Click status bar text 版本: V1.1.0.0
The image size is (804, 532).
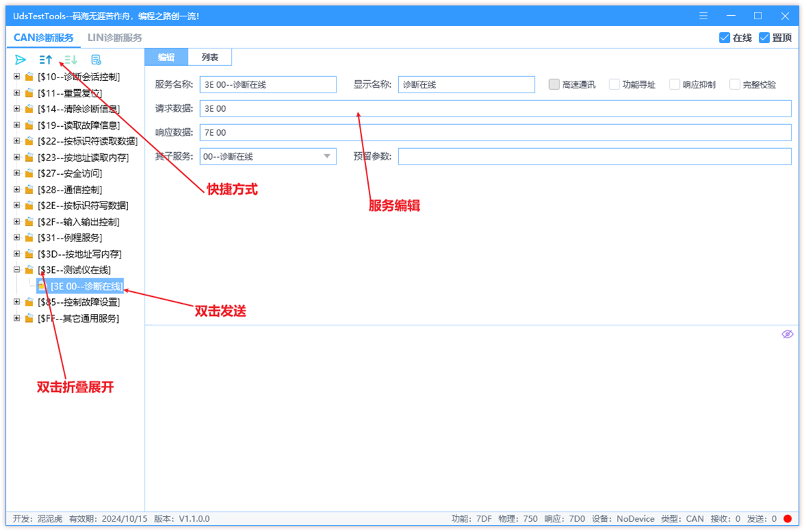pos(182,519)
